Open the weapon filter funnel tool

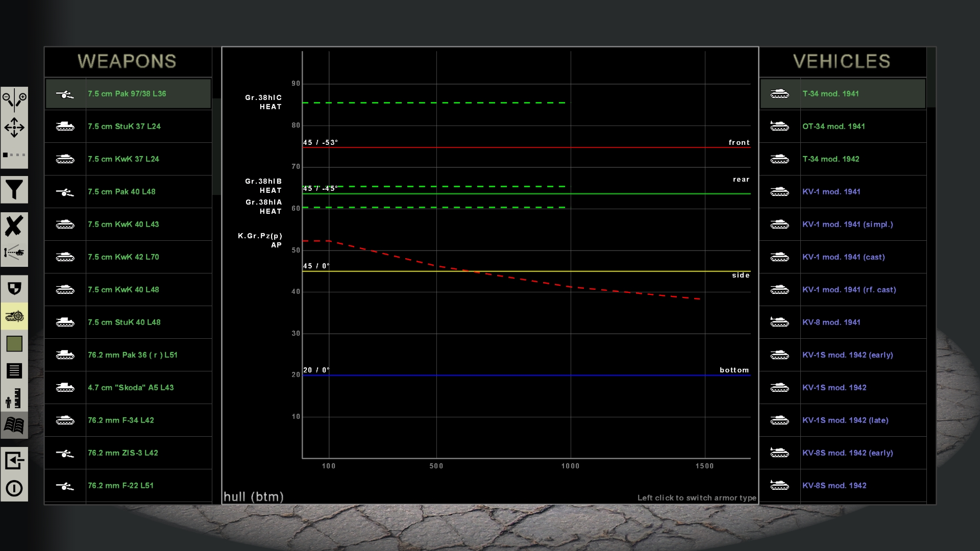click(14, 189)
